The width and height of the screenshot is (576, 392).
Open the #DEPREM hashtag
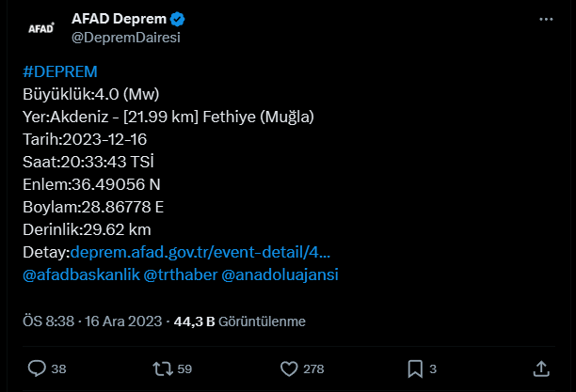pos(59,72)
